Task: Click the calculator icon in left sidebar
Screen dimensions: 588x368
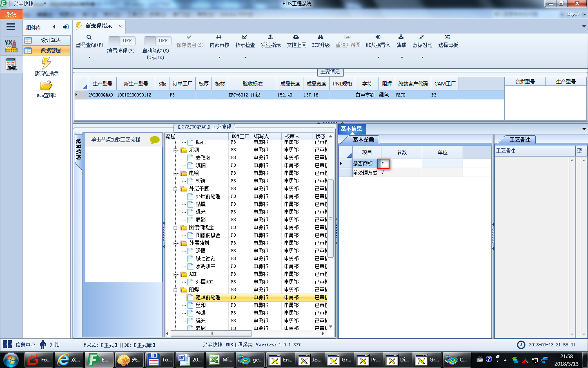Action: pyautogui.click(x=11, y=64)
